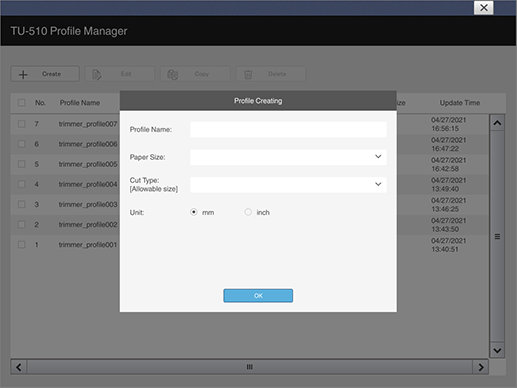The height and width of the screenshot is (388, 517).
Task: Click the Delete trash can icon
Action: (x=248, y=74)
